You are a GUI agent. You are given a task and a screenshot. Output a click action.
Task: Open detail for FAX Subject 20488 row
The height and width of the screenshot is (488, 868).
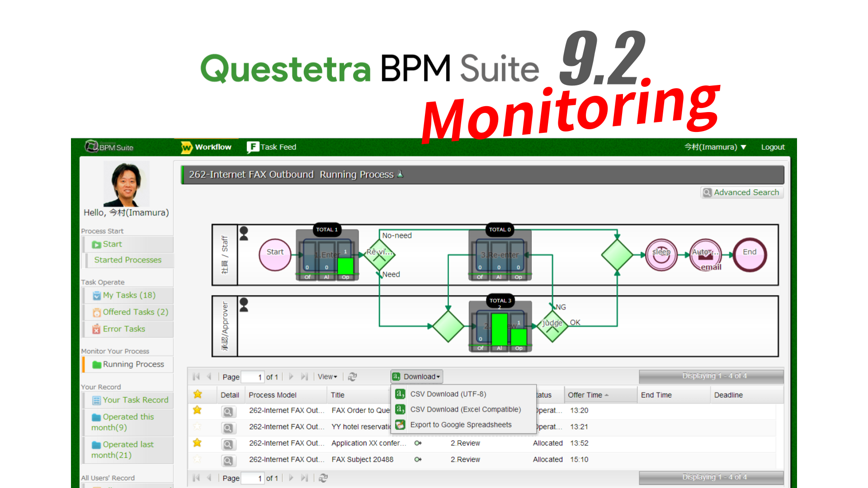coord(228,461)
